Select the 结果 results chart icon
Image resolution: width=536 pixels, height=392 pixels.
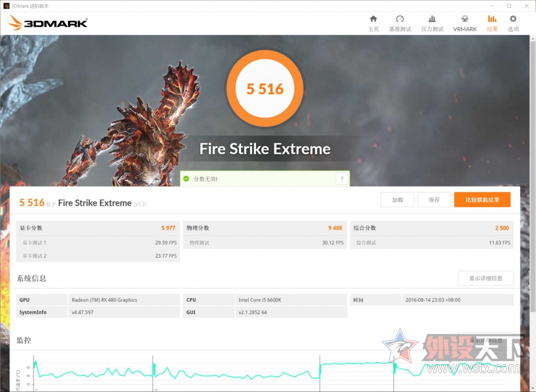492,19
